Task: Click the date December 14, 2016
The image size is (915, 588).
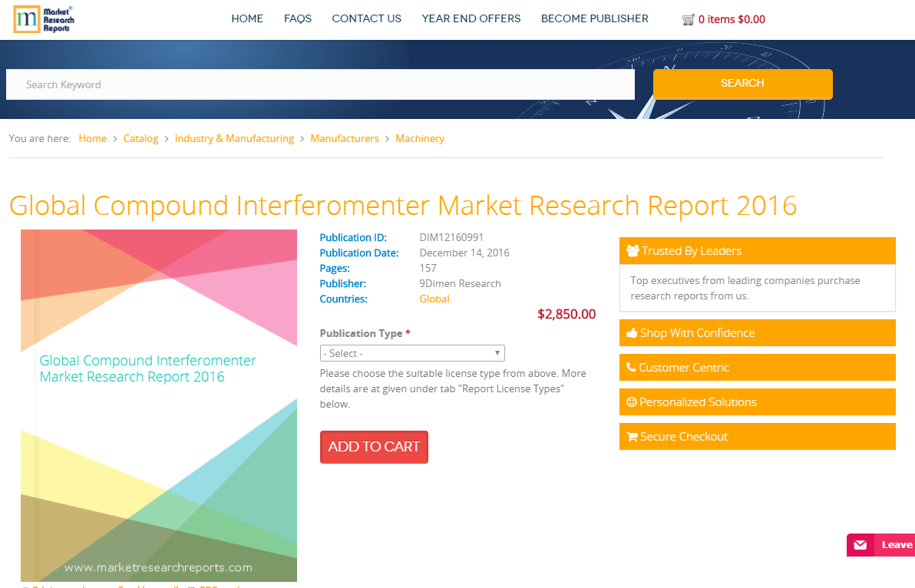Action: click(464, 253)
